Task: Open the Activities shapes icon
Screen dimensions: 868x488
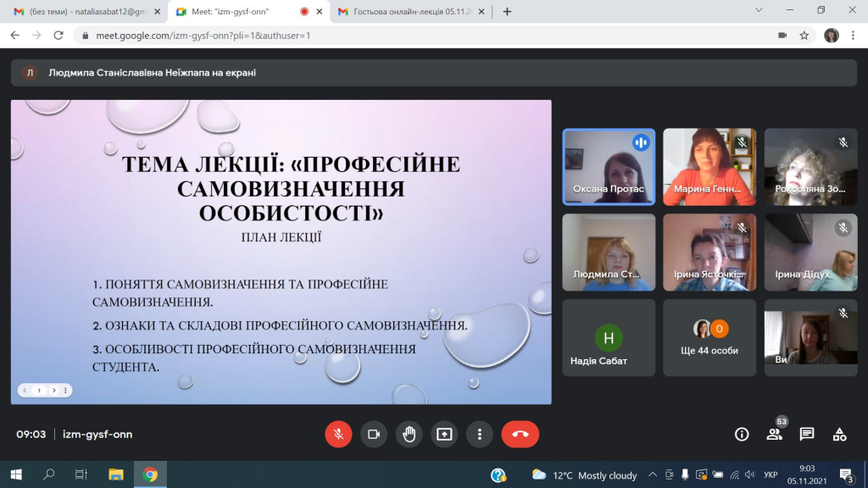Action: (x=839, y=435)
